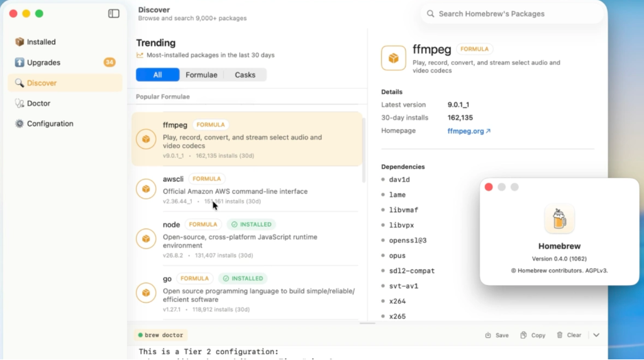Select the libvmaf dependency
Viewport: 644px width, 360px height.
(x=403, y=210)
